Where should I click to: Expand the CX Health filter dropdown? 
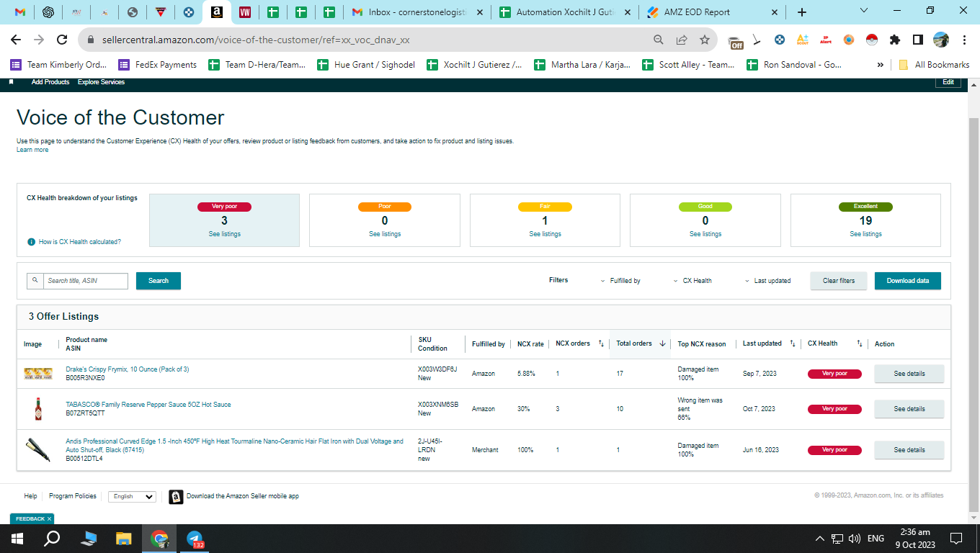[x=692, y=281]
